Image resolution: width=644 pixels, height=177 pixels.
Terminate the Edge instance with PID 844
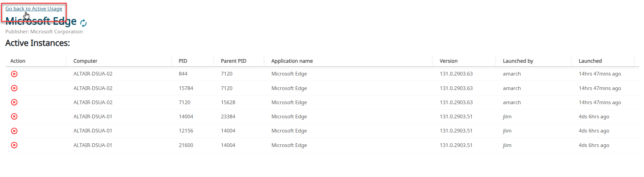(14, 74)
